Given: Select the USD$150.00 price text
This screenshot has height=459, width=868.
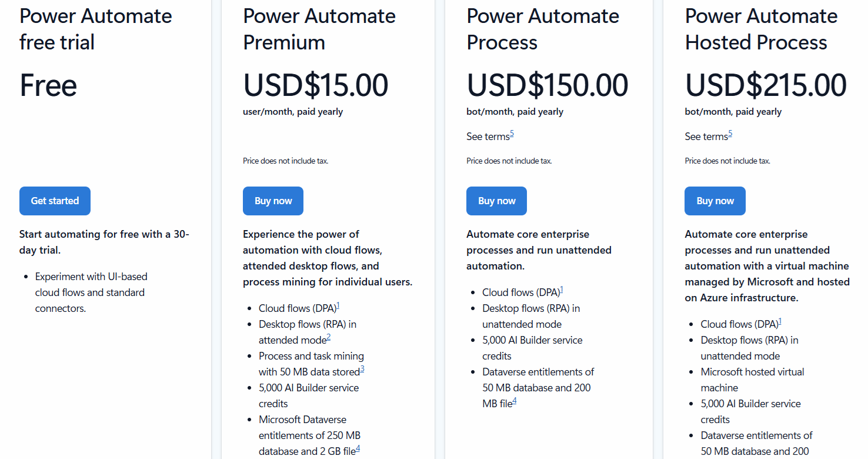Looking at the screenshot, I should coord(546,85).
